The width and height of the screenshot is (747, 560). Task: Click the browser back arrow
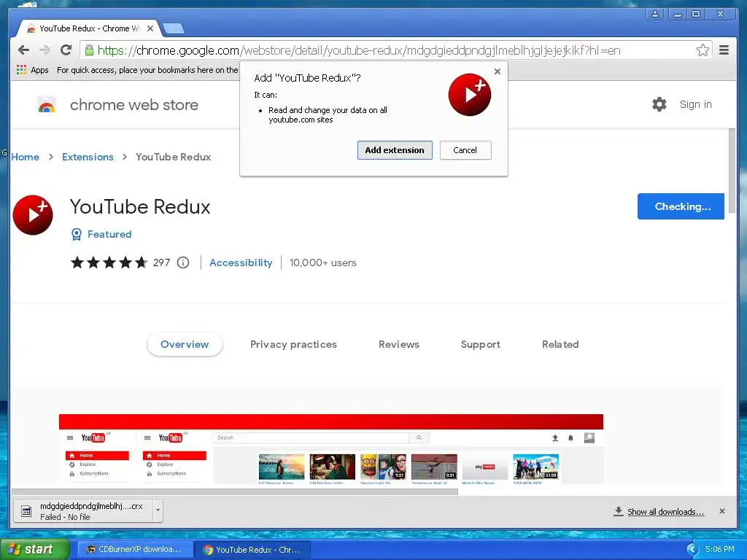[23, 50]
